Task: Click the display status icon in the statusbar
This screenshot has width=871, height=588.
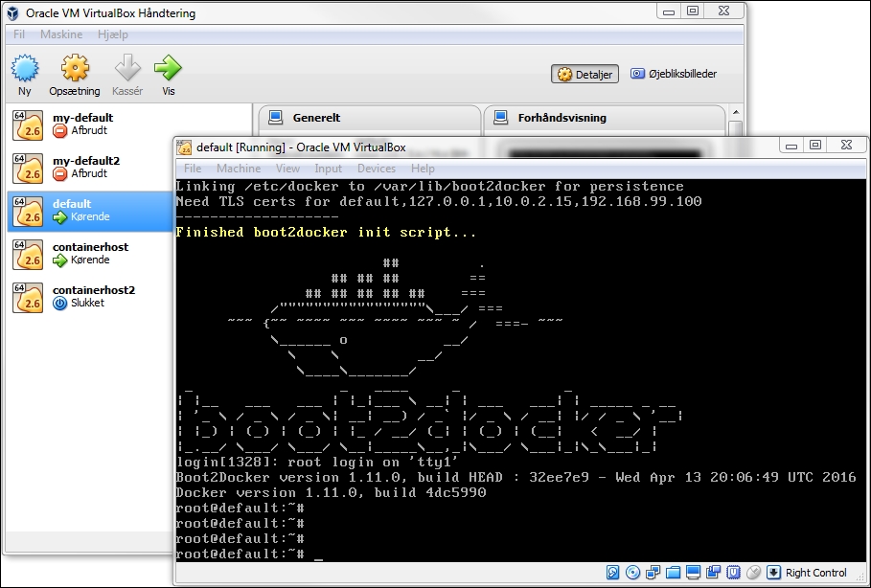Action: tap(693, 572)
